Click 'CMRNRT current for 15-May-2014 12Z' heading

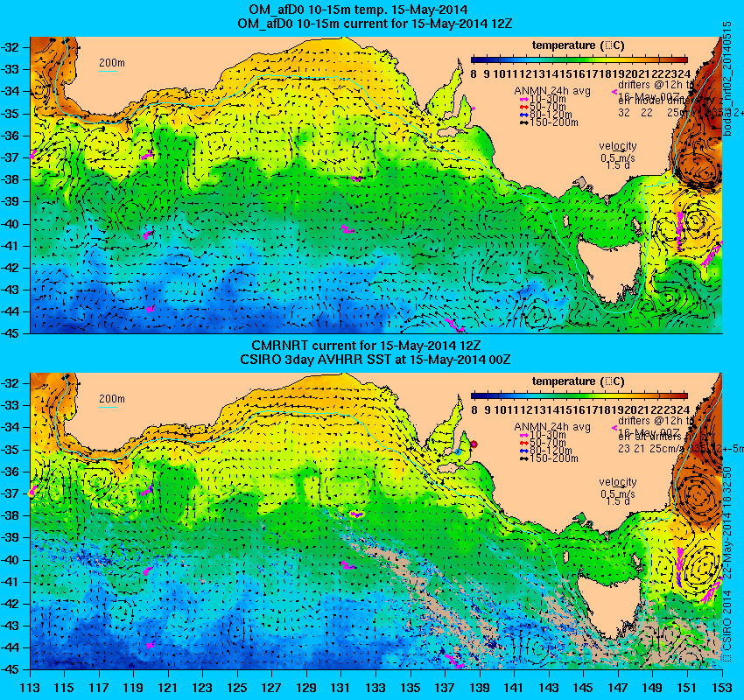click(366, 346)
